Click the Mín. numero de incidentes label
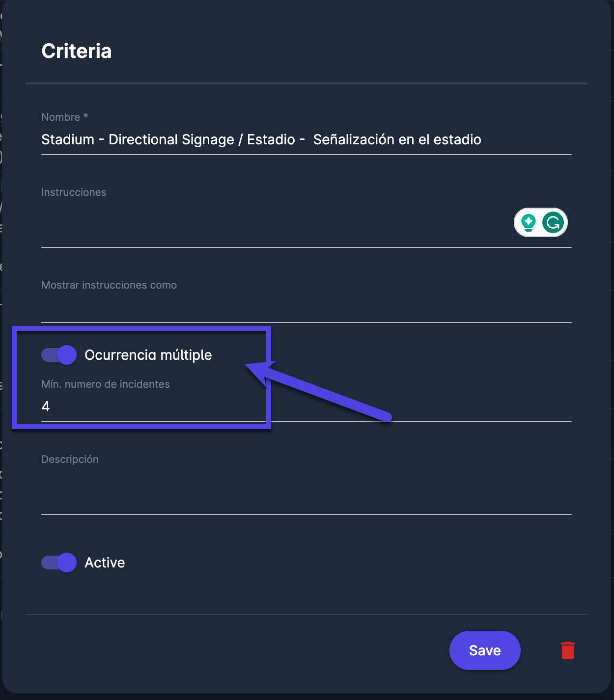Screen dimensions: 614x700 point(106,384)
